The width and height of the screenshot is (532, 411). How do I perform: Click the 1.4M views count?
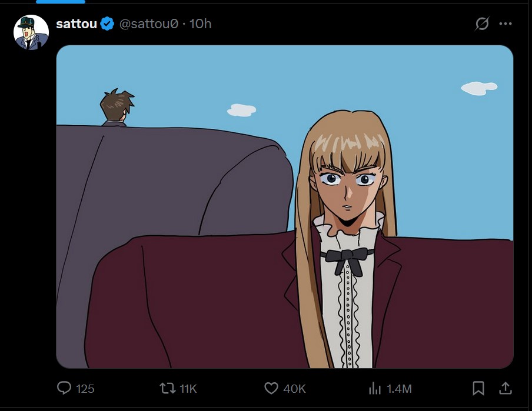[400, 389]
